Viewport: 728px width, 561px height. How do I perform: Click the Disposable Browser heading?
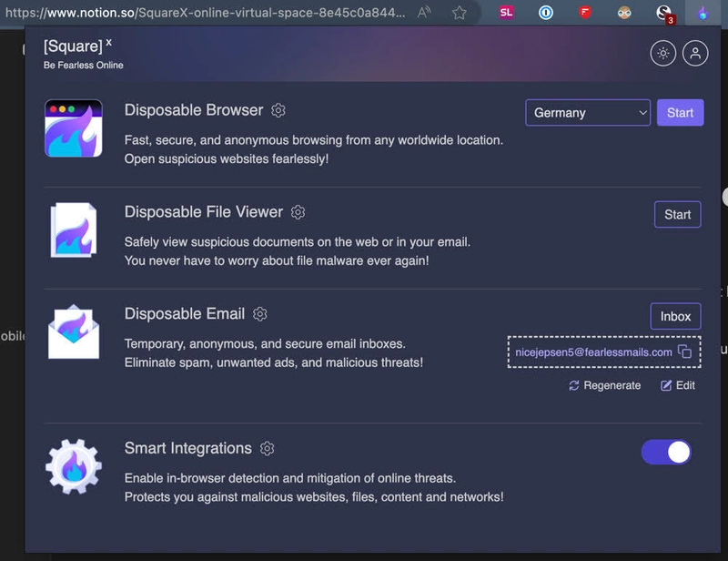194,110
